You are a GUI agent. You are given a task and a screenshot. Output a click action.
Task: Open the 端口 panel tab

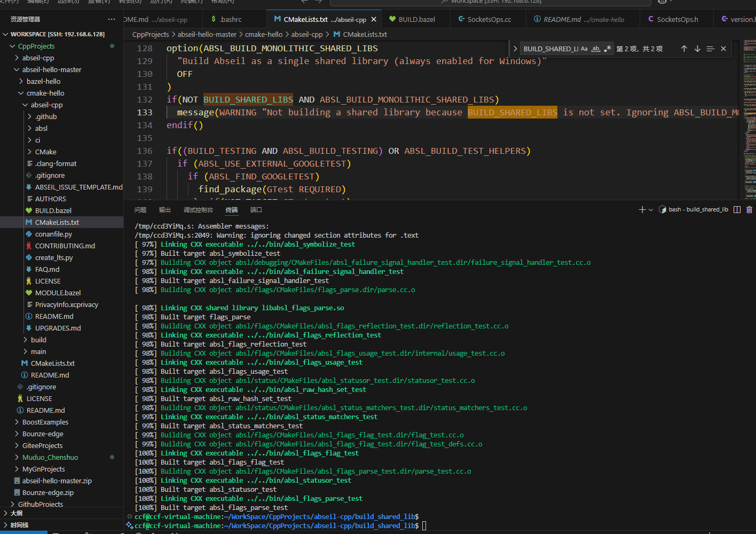pos(256,210)
